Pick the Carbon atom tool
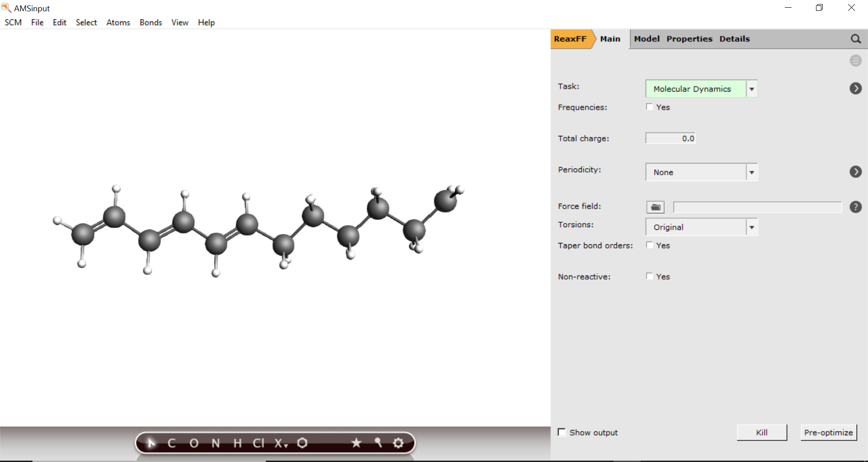Screen dimensions: 868x462 pos(172,443)
